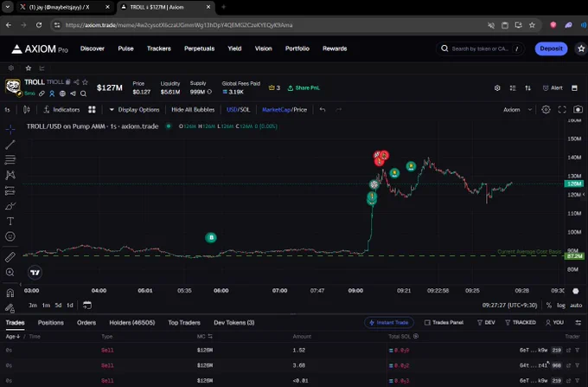Open the Trades Panel
The width and height of the screenshot is (588, 387).
click(444, 322)
